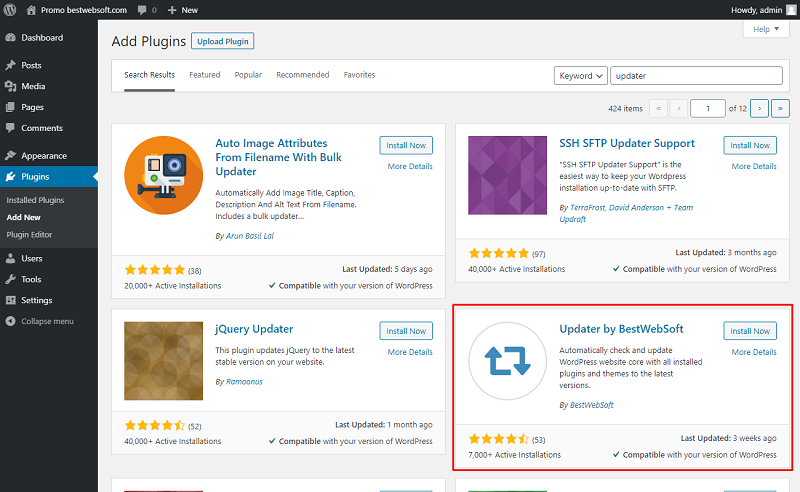
Task: Switch to the Popular tab
Action: click(x=248, y=75)
